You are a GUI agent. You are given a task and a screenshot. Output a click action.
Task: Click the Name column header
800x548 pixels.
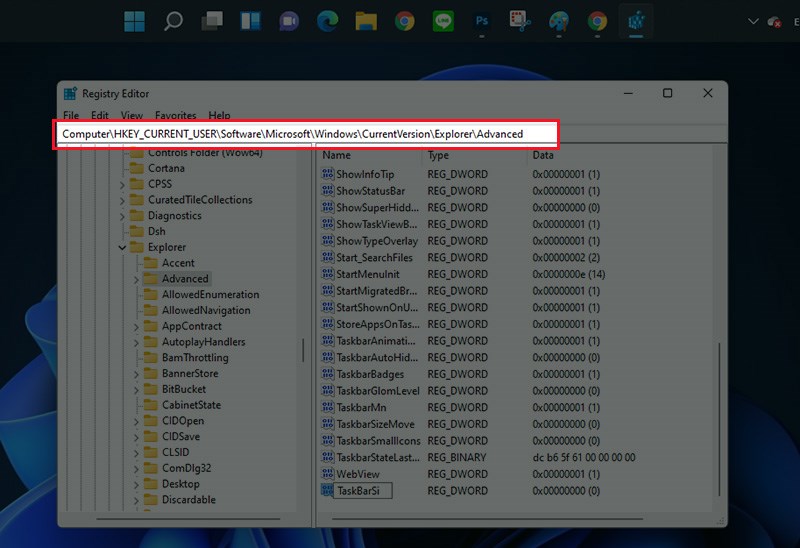click(337, 155)
